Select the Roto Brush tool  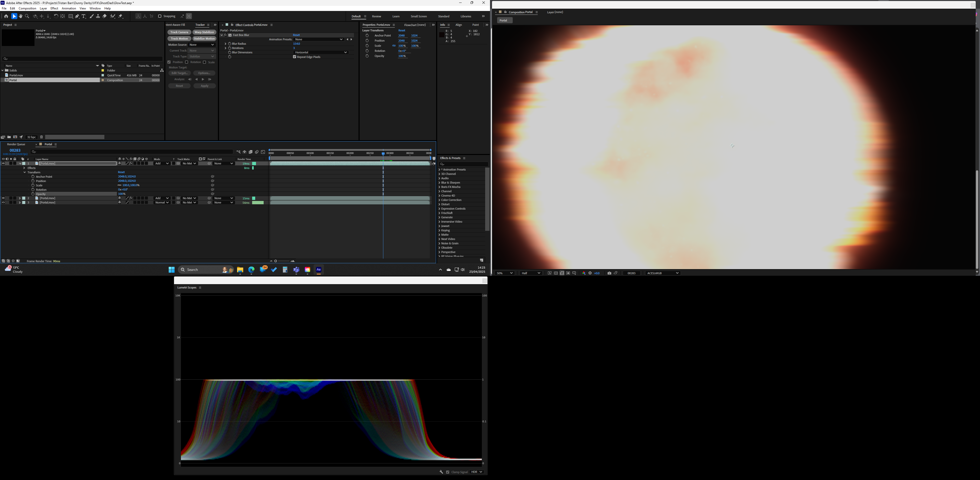click(113, 16)
